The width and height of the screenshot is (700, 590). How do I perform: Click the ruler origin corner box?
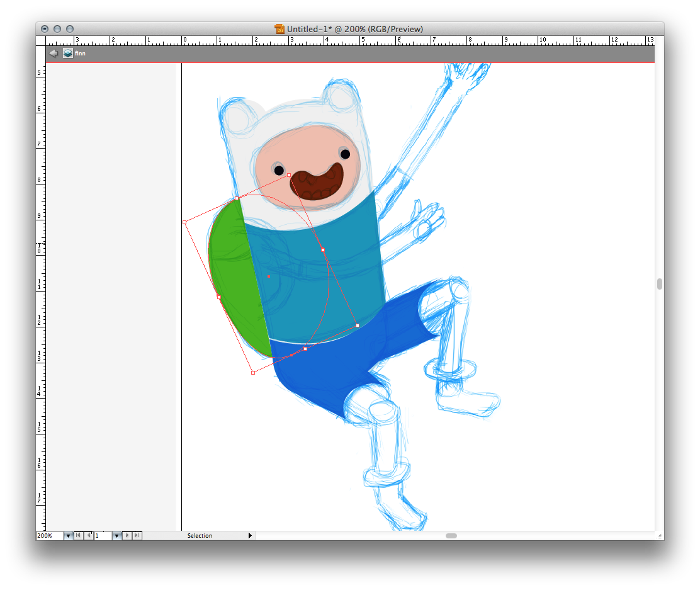coord(41,40)
